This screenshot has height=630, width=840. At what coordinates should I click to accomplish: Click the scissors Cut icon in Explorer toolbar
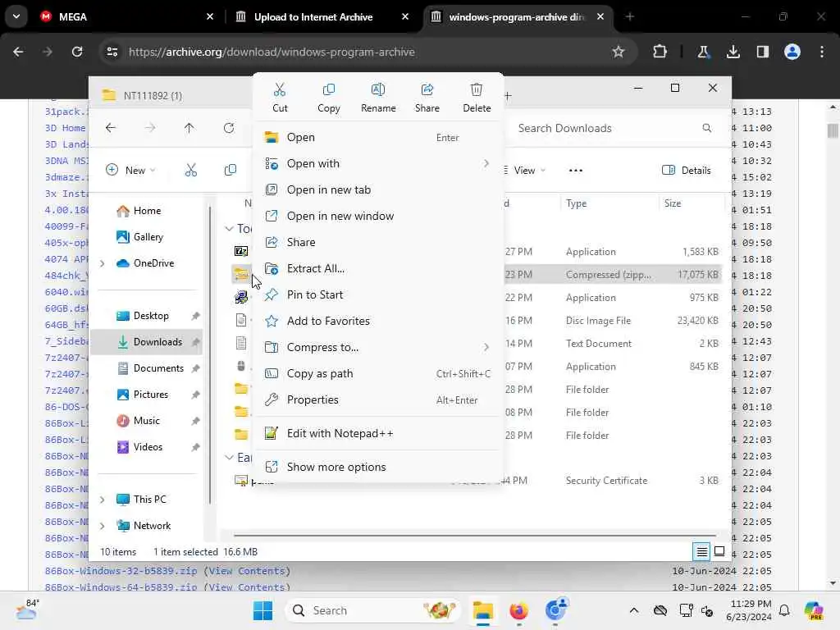(191, 171)
